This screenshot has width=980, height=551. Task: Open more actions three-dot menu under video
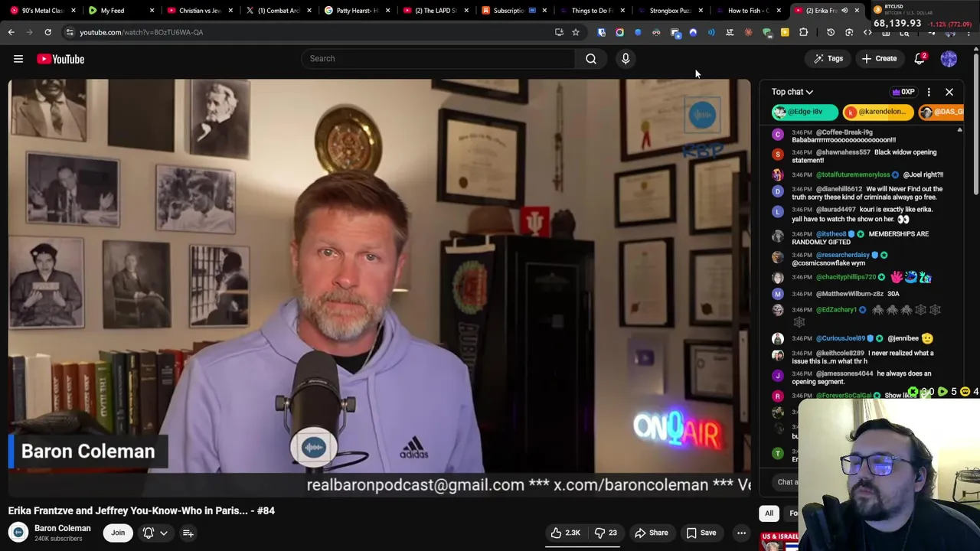[741, 533]
